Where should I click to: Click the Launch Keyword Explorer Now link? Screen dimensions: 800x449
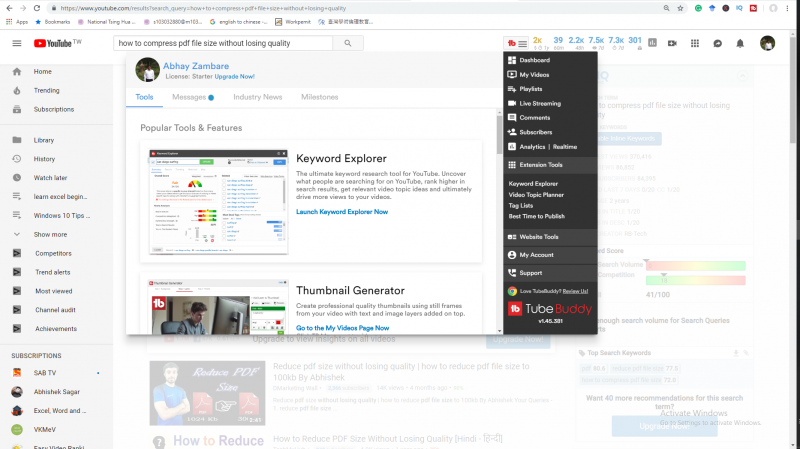342,212
